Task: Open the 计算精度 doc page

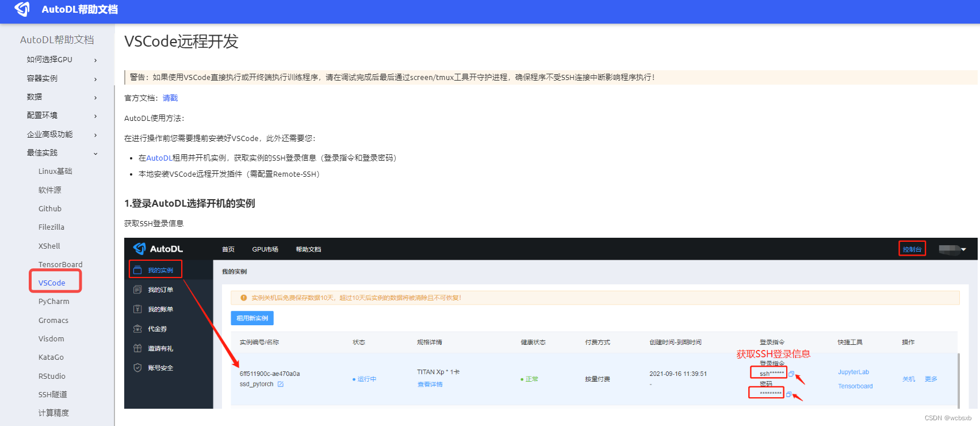Action: click(53, 413)
